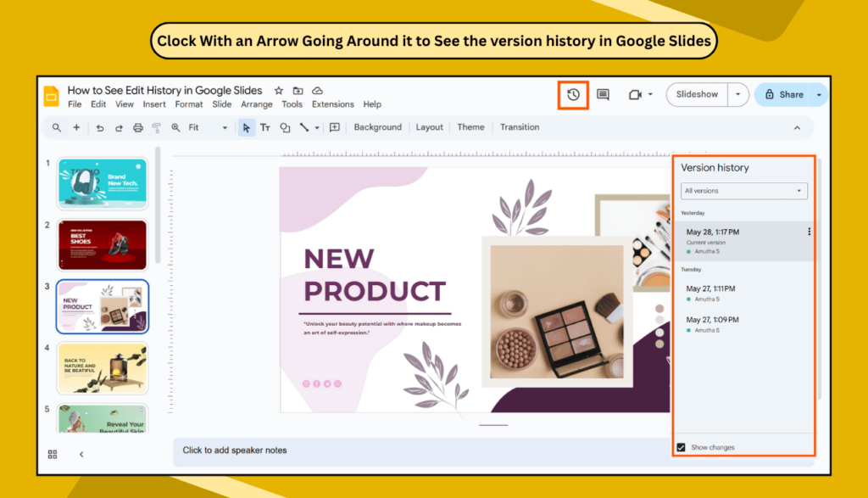Open the Extensions menu
The image size is (868, 498).
point(332,104)
